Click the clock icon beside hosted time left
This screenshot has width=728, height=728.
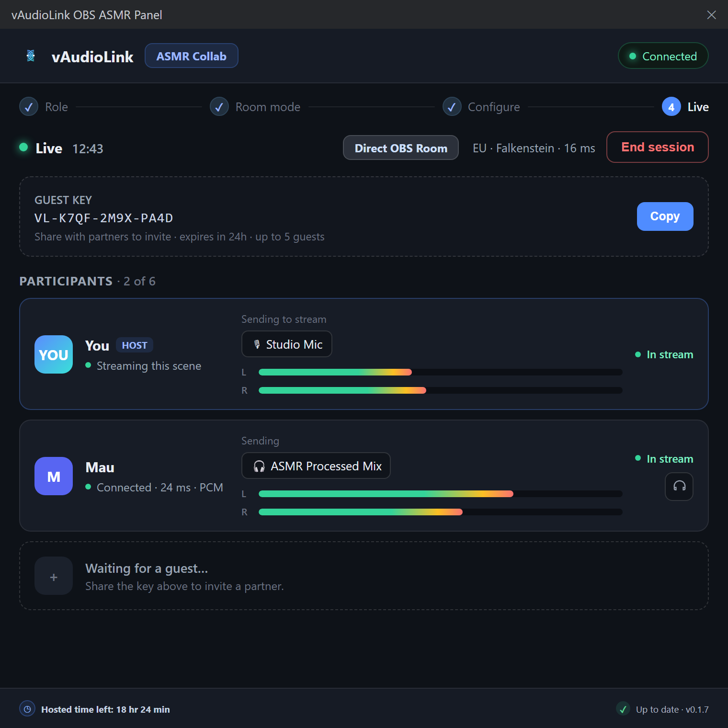(28, 709)
